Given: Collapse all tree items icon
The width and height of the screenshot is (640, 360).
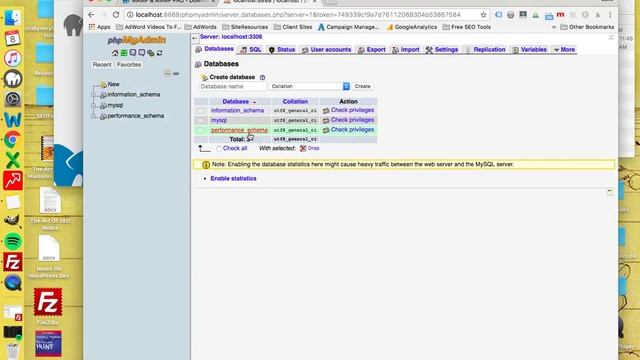Looking at the screenshot, I should point(167,73).
